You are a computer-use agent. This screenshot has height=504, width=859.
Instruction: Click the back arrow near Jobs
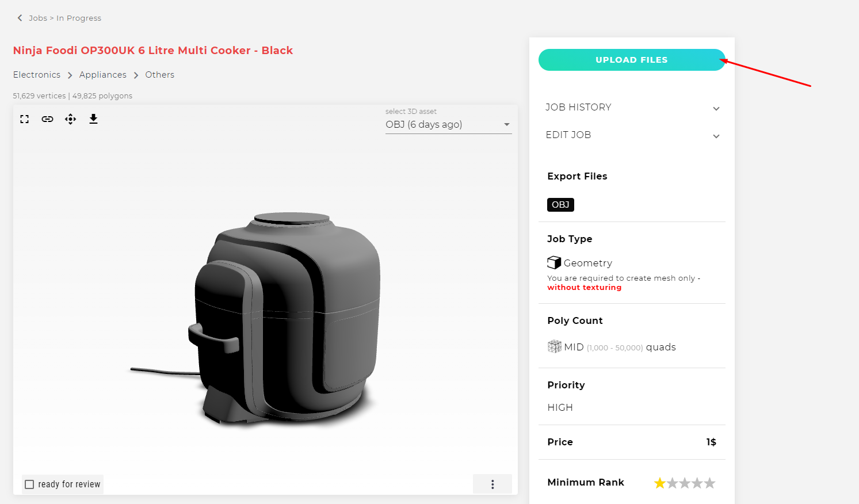pos(20,18)
